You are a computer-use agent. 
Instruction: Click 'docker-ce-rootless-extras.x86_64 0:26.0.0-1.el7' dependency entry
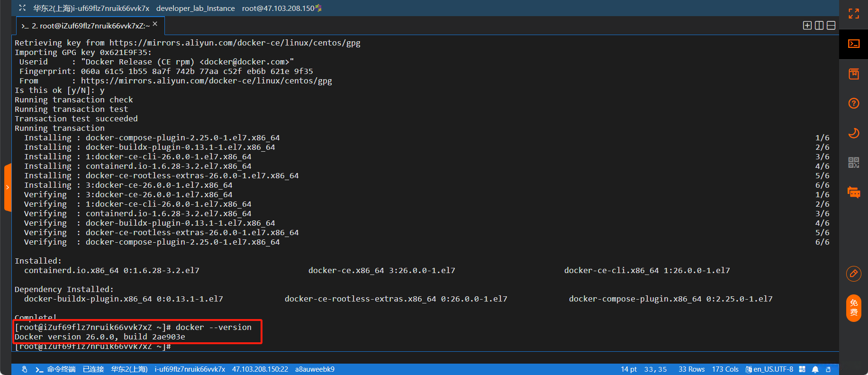pyautogui.click(x=396, y=299)
